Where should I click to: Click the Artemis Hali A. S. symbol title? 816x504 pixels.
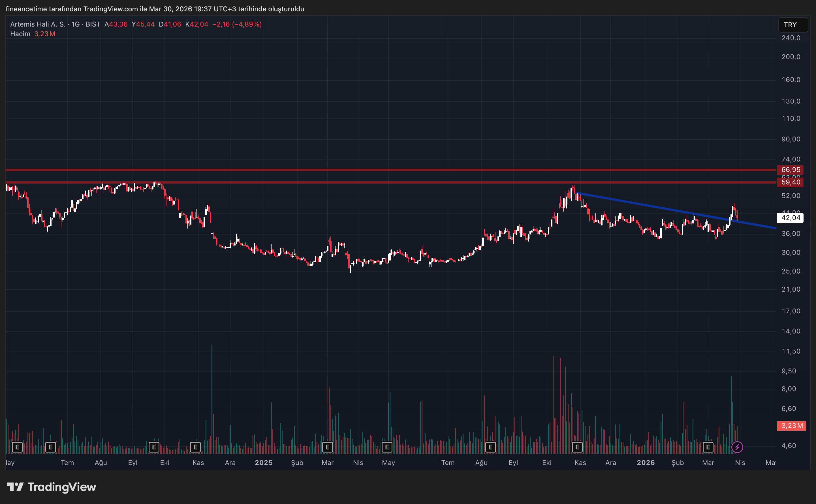coord(38,24)
